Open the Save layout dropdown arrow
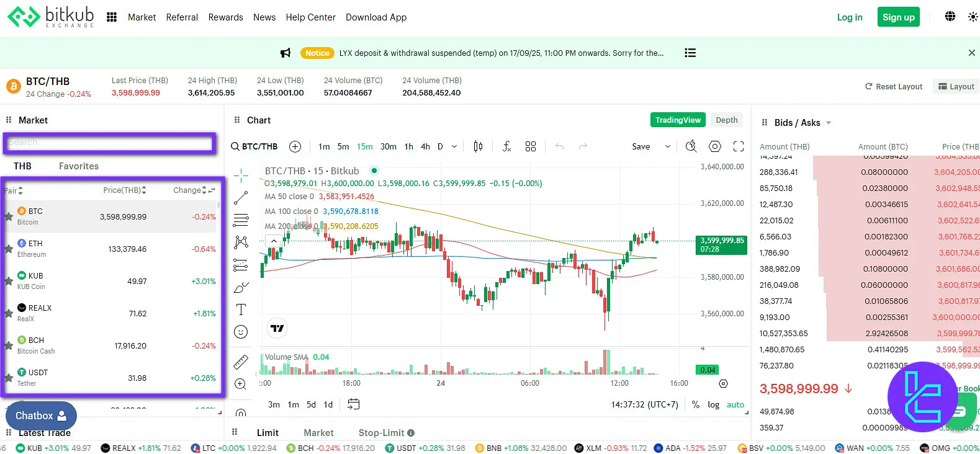Screen dimensions: 980x454 click(x=667, y=146)
